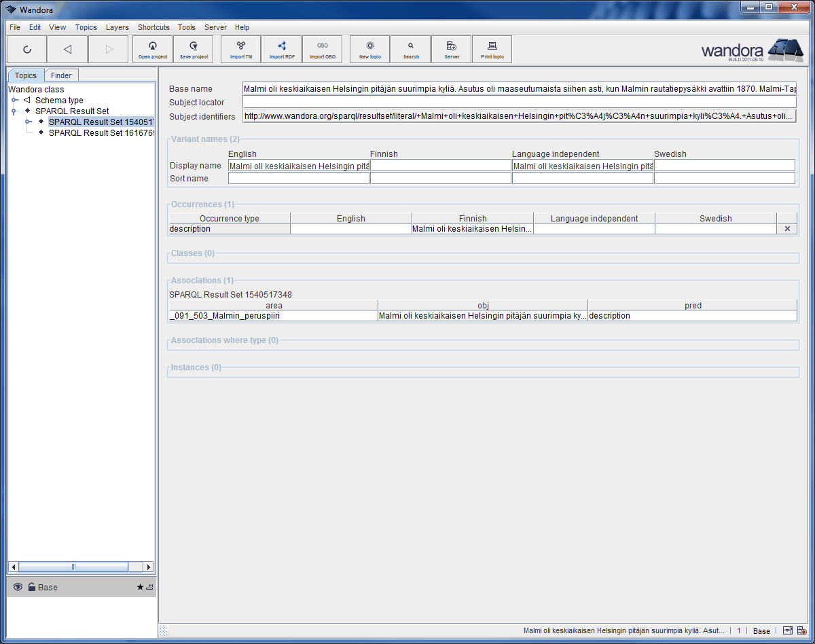Click the Import TM toolbar icon
Screen dimensions: 815x644
[240, 49]
